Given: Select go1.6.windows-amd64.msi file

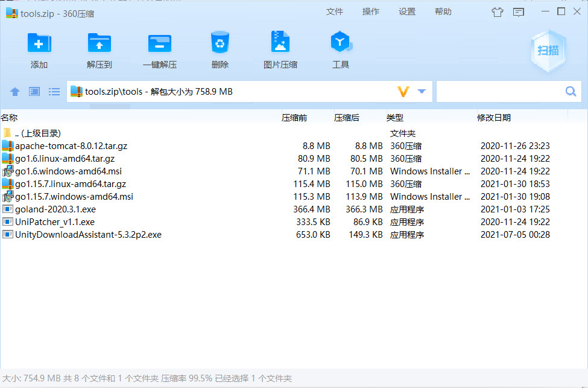Looking at the screenshot, I should pos(294,171).
